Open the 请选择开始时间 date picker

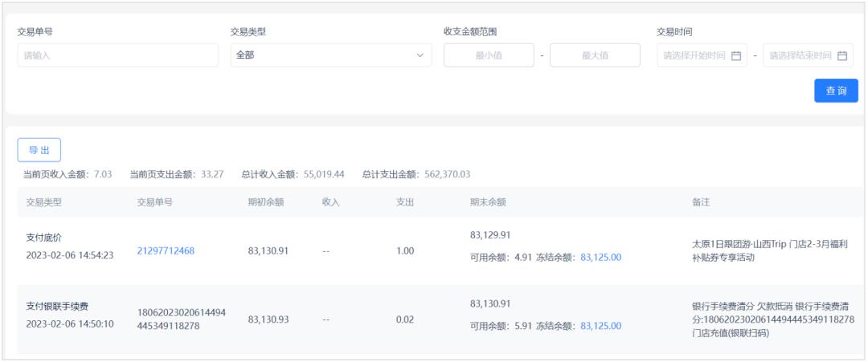point(702,55)
